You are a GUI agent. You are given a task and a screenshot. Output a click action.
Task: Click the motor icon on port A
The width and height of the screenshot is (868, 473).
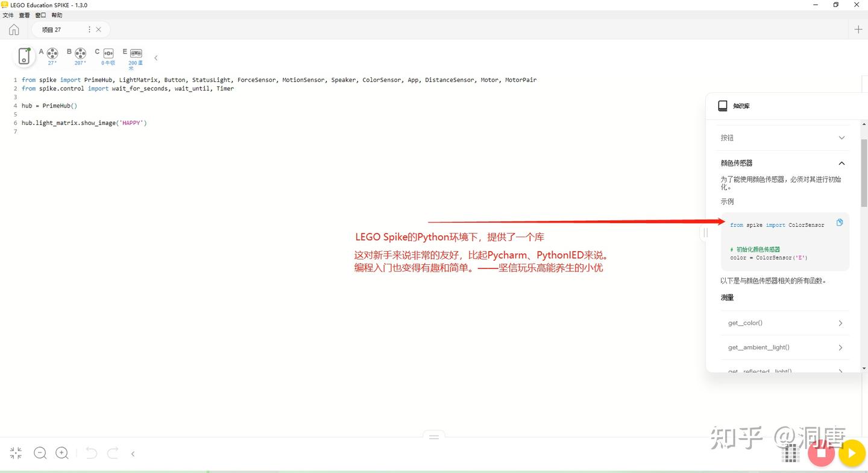pos(52,53)
